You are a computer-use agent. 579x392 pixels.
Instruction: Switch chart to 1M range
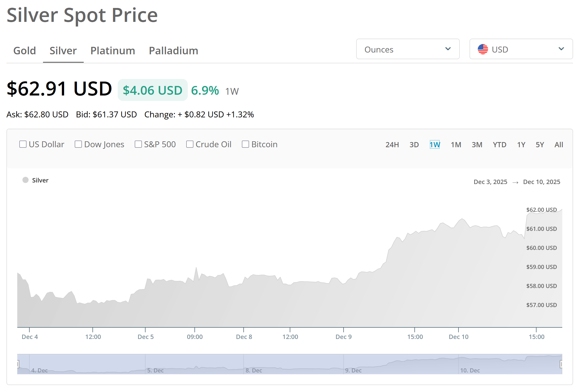456,145
